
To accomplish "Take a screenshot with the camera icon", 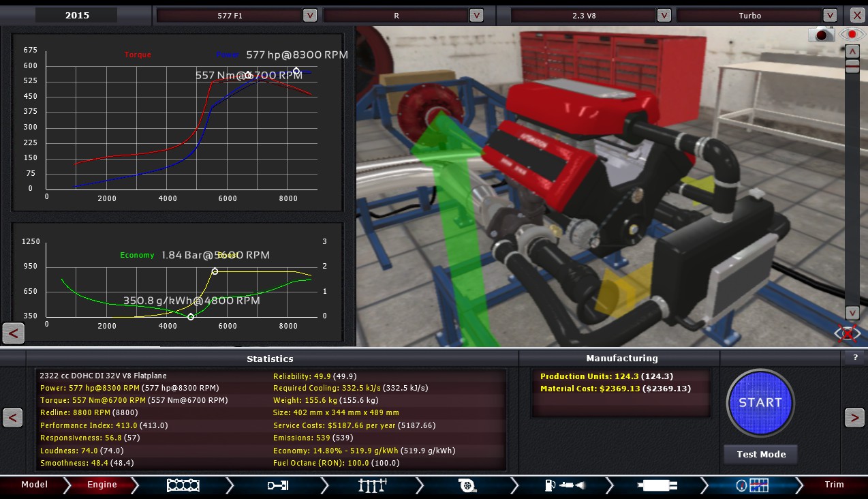I will [x=821, y=35].
